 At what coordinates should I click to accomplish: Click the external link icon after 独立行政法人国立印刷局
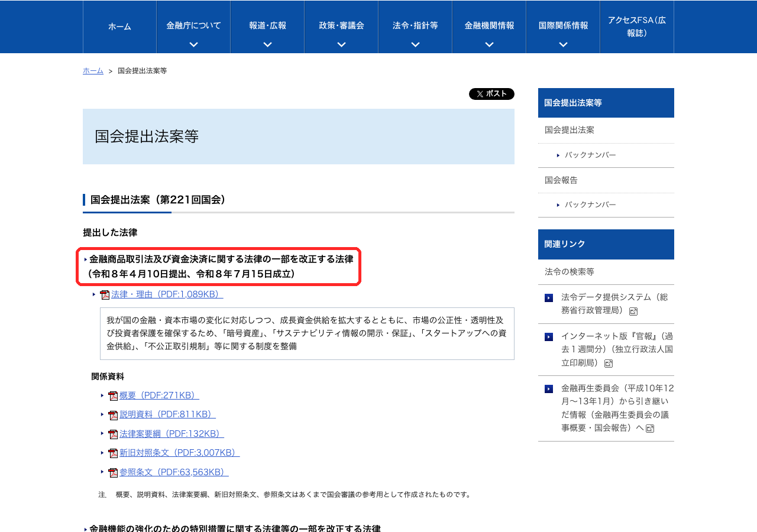609,364
